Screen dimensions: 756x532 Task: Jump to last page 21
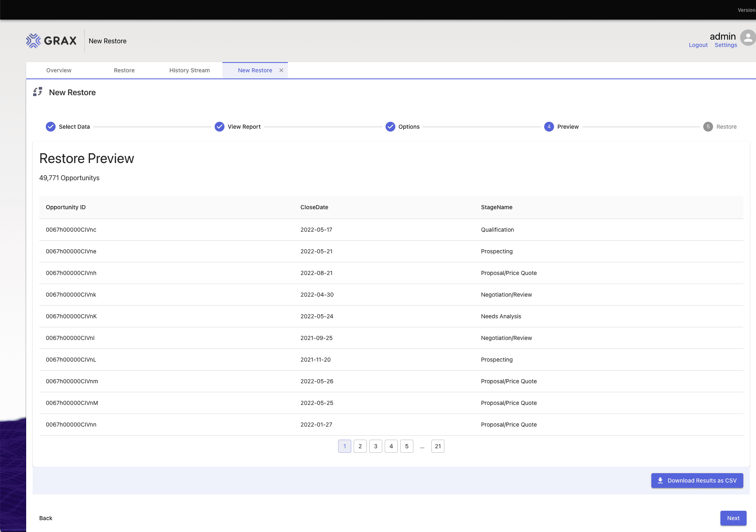[x=438, y=446]
